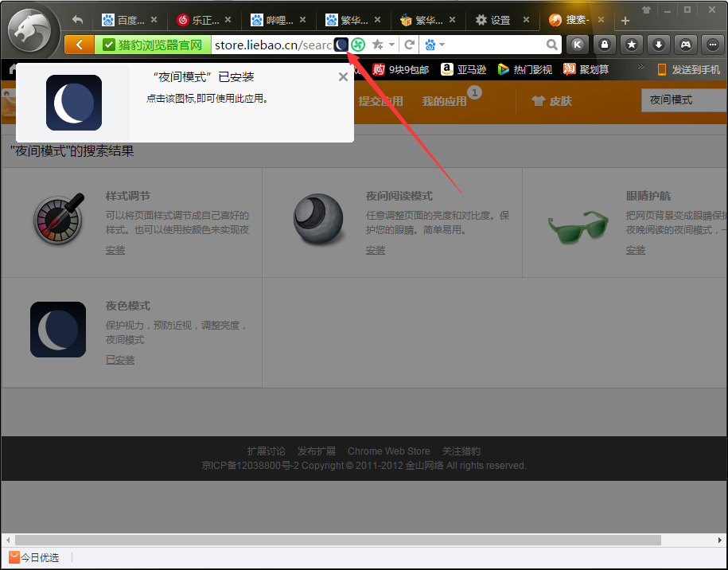The image size is (728, 570).
Task: Click the Cheetah browser logo
Action: (x=30, y=30)
